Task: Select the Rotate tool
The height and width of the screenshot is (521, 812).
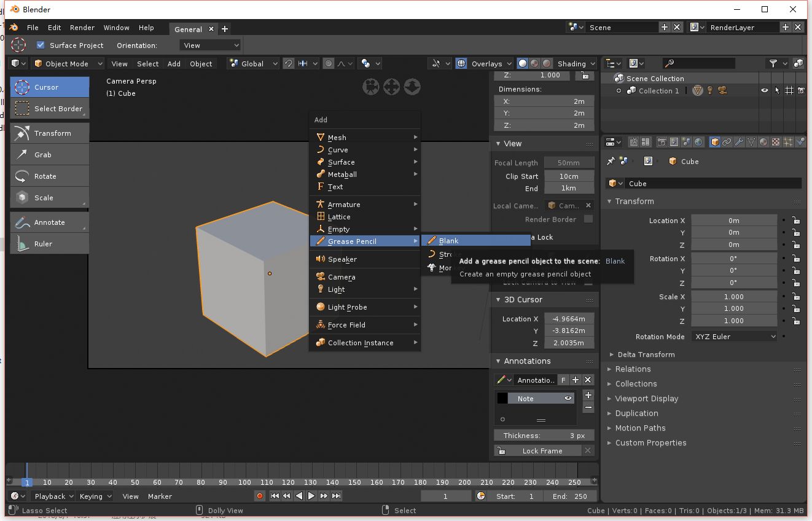Action: pos(49,176)
